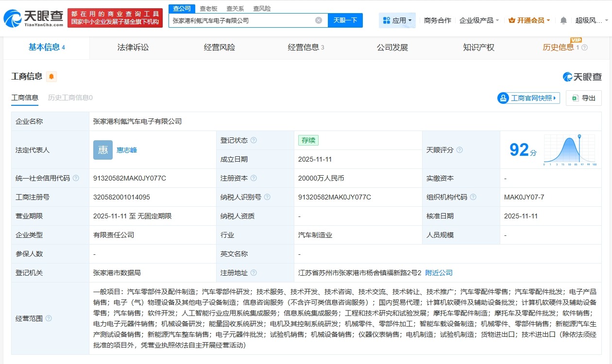Click the notification bell icon
The width and height of the screenshot is (612, 364).
tap(563, 20)
